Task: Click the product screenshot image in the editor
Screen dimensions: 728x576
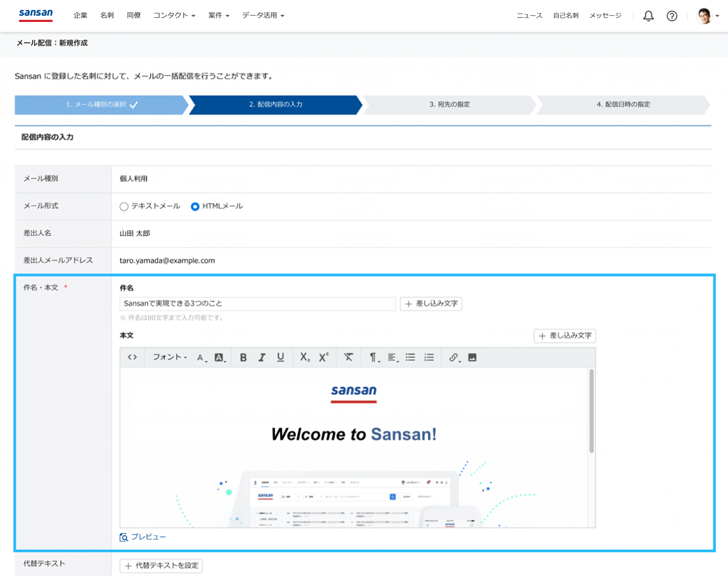Action: (x=354, y=495)
